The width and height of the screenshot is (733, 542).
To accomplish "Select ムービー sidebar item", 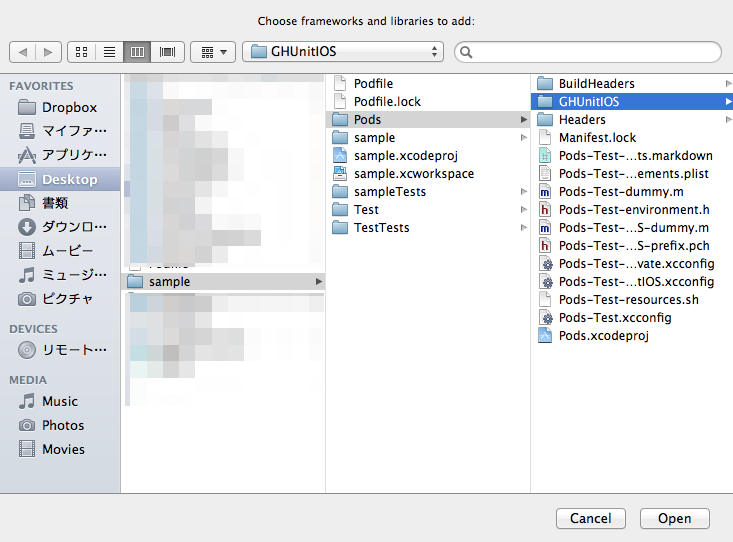I will pyautogui.click(x=60, y=251).
